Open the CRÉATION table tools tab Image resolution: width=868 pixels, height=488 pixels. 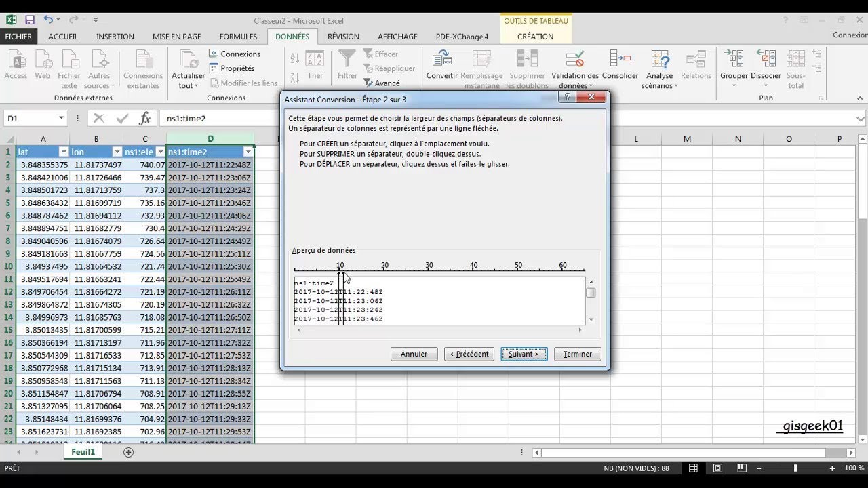click(535, 37)
